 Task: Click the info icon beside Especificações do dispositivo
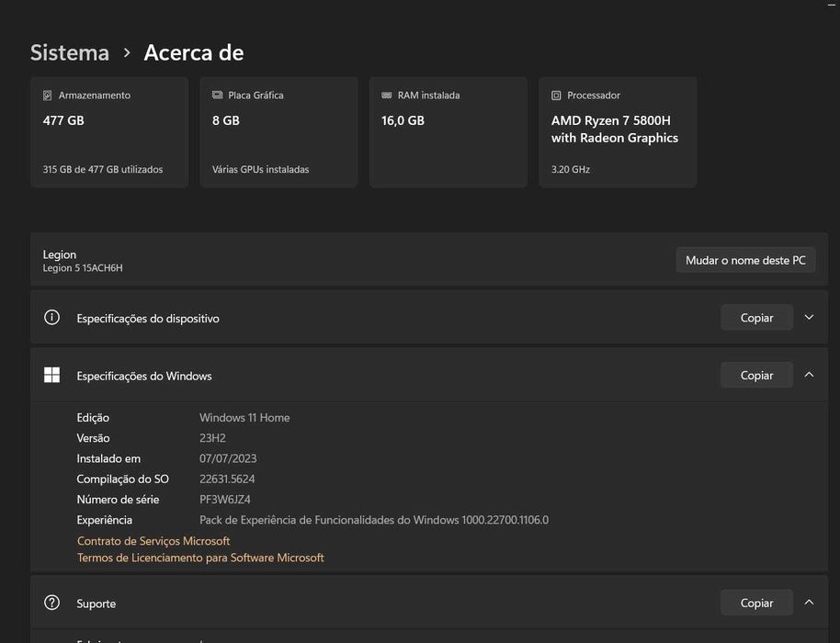pyautogui.click(x=52, y=318)
